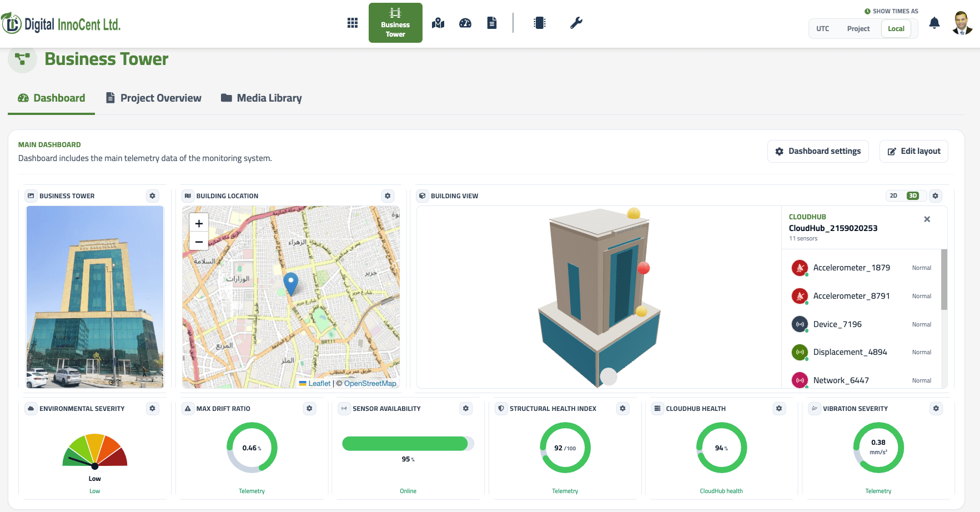The image size is (980, 512).
Task: Click the Network_6447 pink icon
Action: point(800,380)
